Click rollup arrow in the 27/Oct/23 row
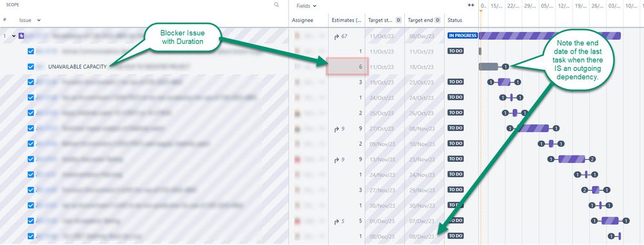The height and width of the screenshot is (245, 644). 337,129
